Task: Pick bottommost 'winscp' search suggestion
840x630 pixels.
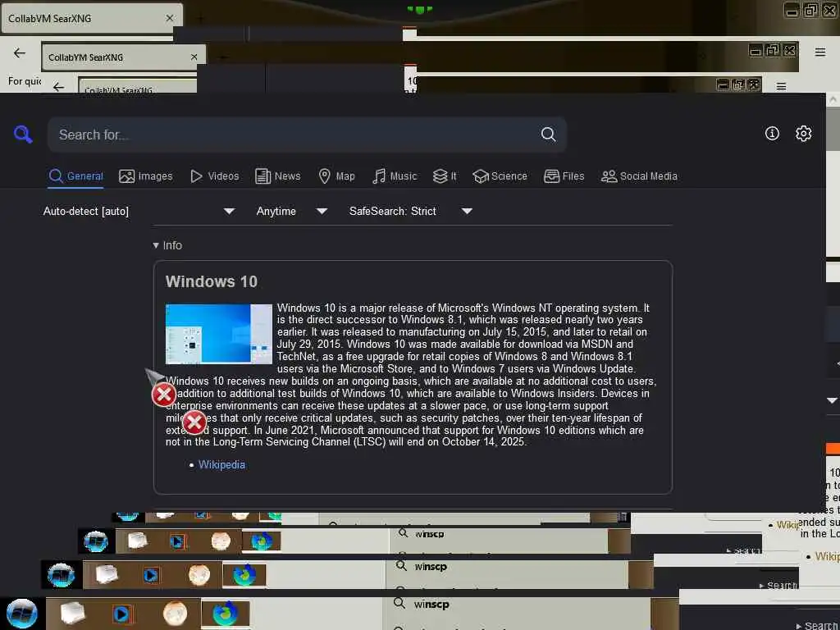Action: (x=431, y=605)
